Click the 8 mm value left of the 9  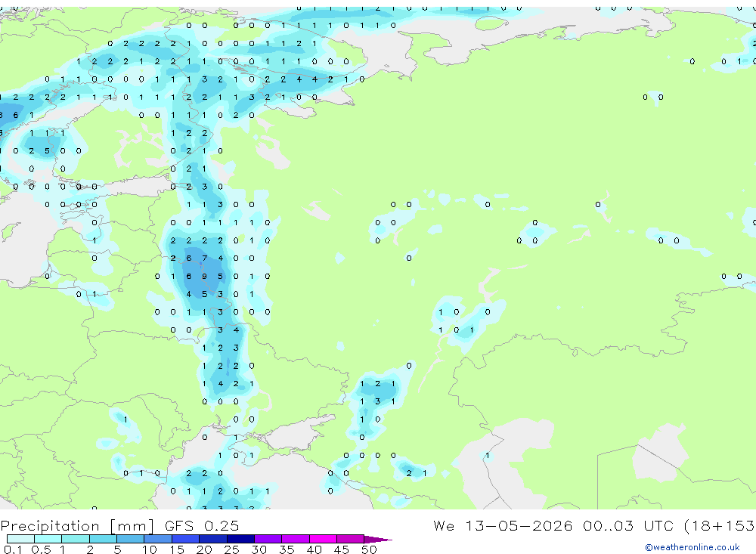(x=189, y=277)
